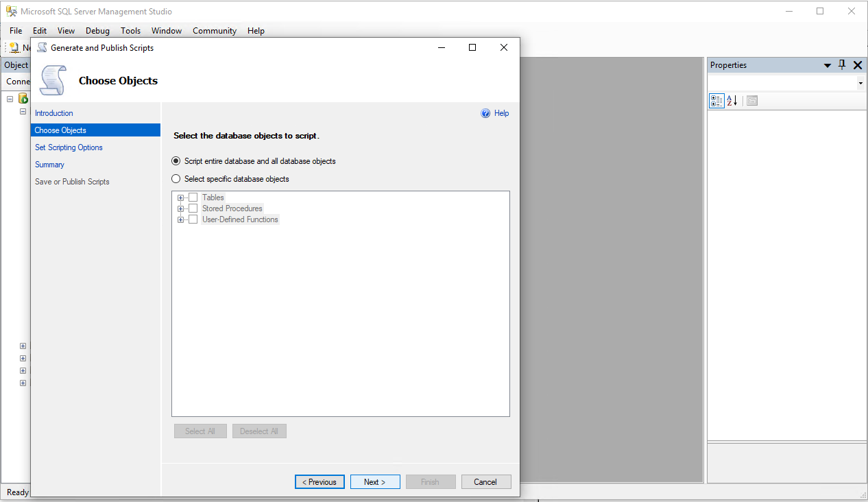Click the New Query toolbar icon
Viewport: 868px width, 502px height.
[14, 48]
